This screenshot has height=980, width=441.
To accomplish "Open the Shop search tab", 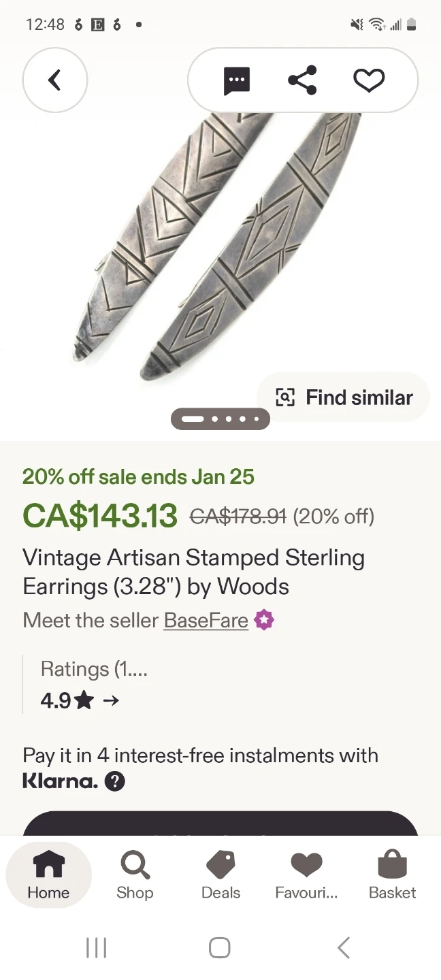I will pos(135,875).
